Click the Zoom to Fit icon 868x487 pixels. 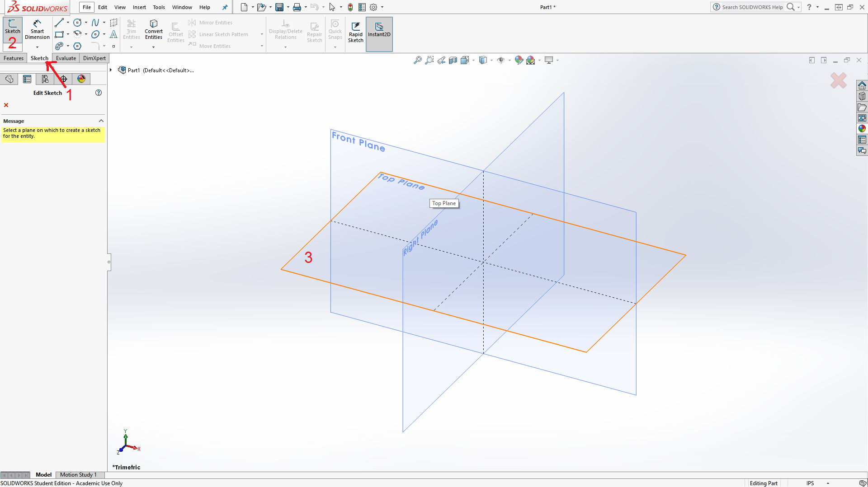pos(417,60)
